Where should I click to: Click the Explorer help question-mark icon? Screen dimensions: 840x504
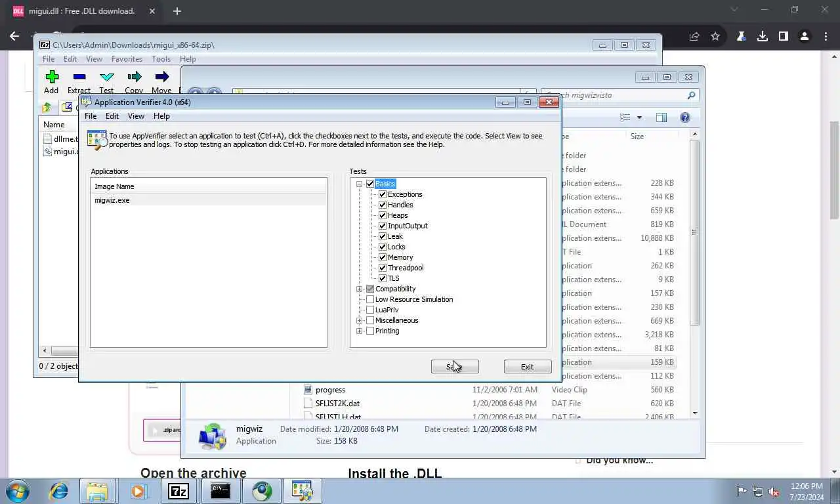coord(685,117)
